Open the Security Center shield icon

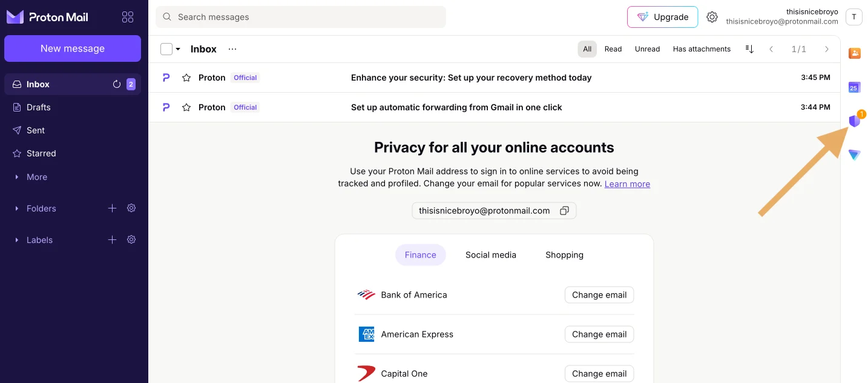(854, 121)
